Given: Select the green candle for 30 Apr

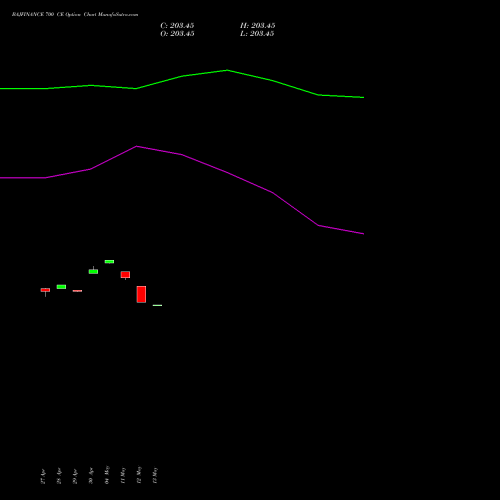Looking at the screenshot, I should tap(93, 271).
